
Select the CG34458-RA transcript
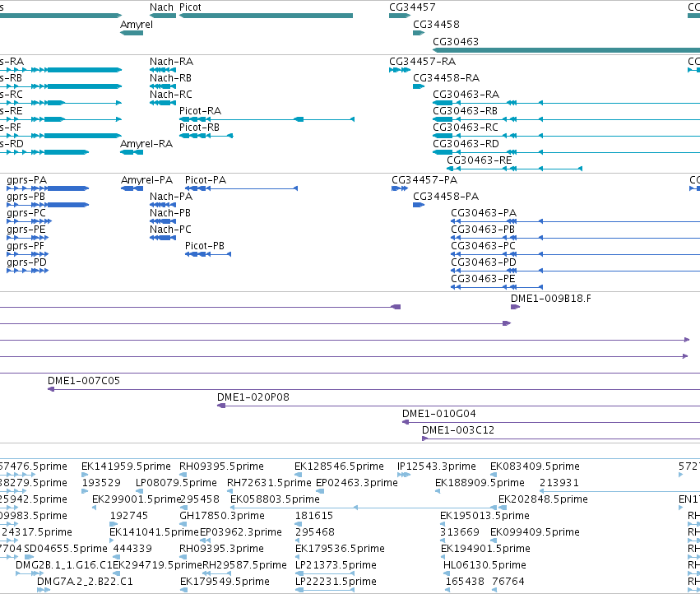coord(419,86)
